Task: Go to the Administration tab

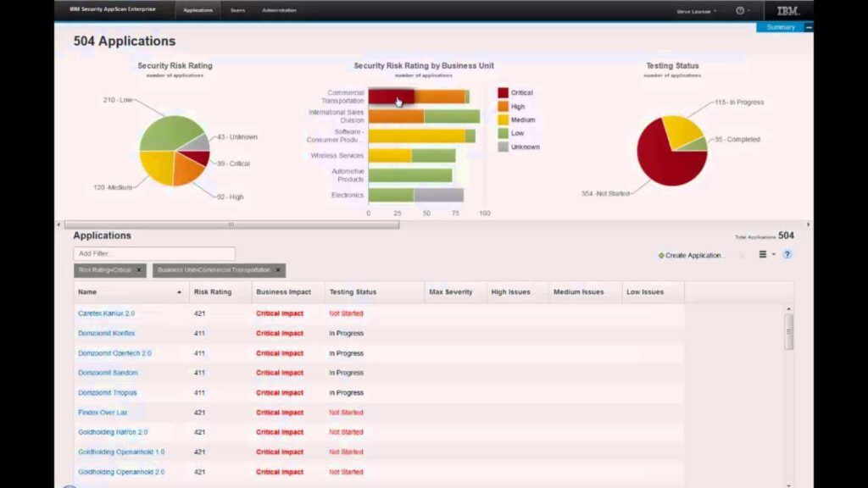Action: 279,10
